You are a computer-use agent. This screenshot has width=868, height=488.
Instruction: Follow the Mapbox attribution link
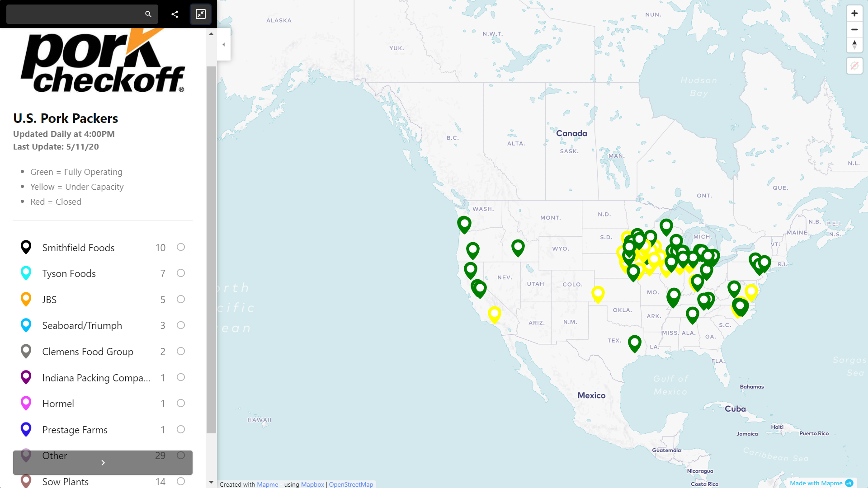coord(312,484)
